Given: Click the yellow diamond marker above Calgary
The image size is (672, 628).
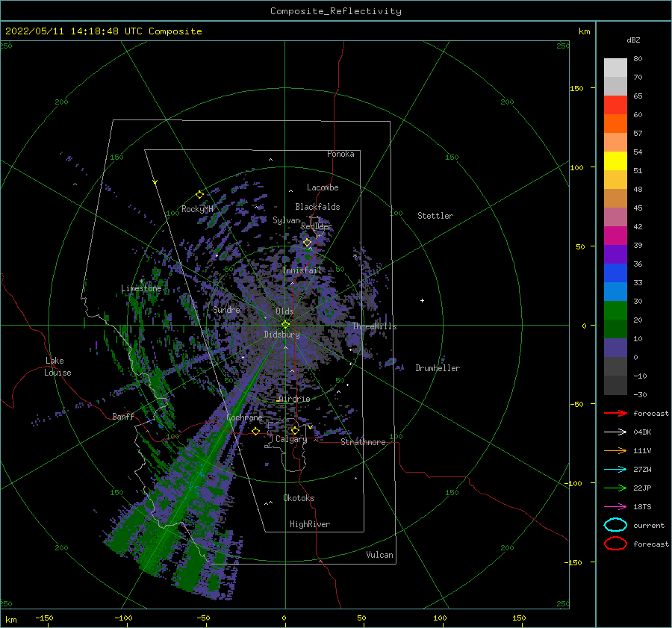Looking at the screenshot, I should pyautogui.click(x=295, y=430).
